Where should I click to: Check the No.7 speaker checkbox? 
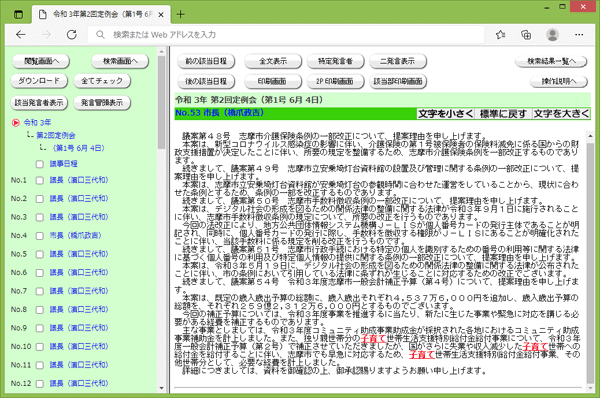click(39, 291)
